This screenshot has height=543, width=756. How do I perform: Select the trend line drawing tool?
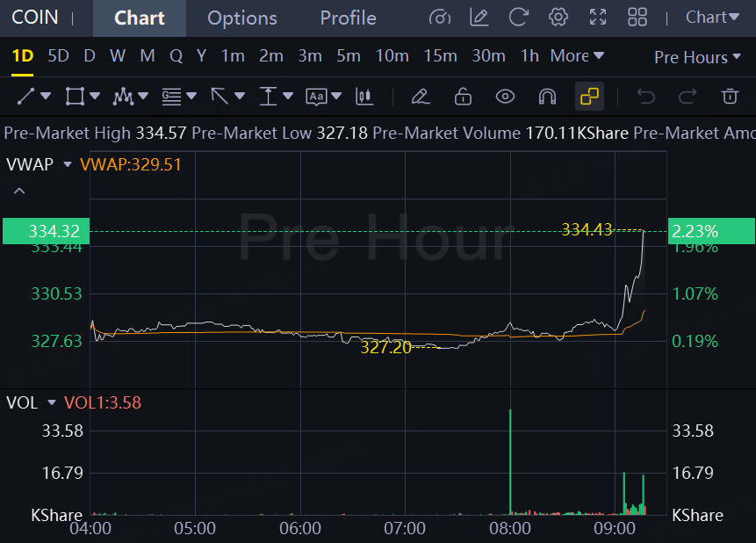pos(26,96)
